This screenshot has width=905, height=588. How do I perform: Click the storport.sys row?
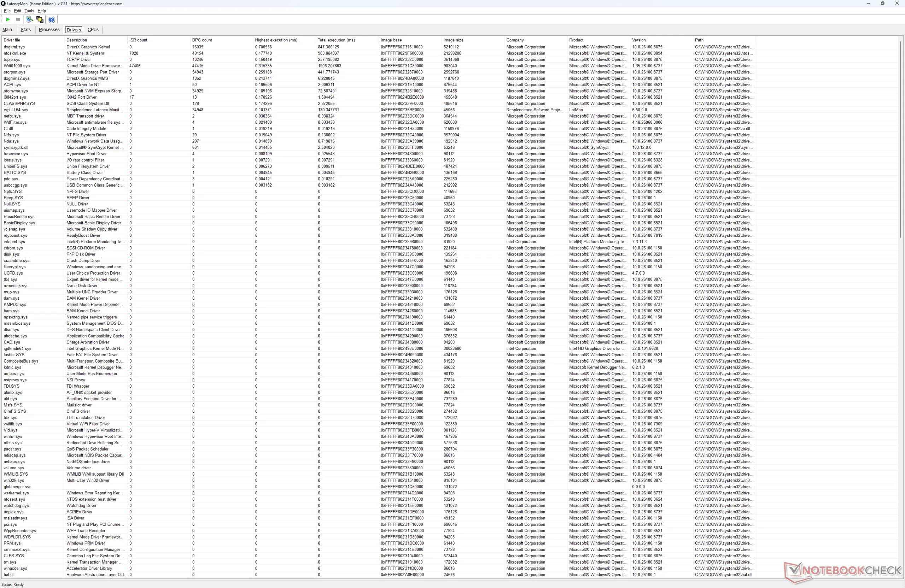tap(379, 72)
